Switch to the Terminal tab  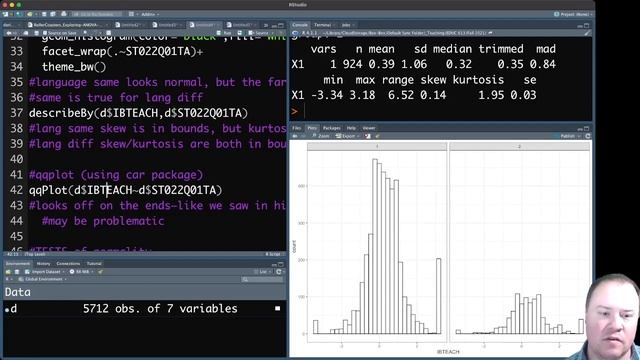click(322, 25)
